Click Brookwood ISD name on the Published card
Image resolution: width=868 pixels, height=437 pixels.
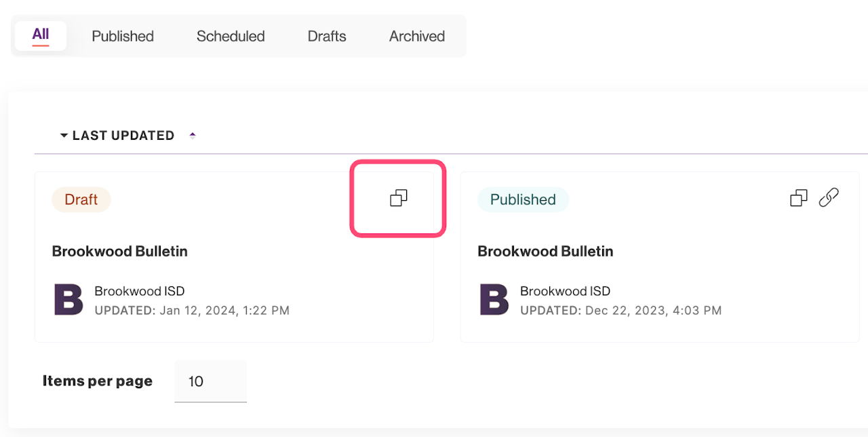[565, 291]
